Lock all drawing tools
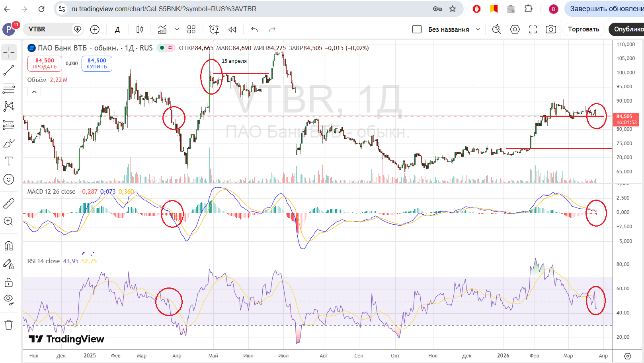Viewport: 644px width, 363px height. (9, 283)
